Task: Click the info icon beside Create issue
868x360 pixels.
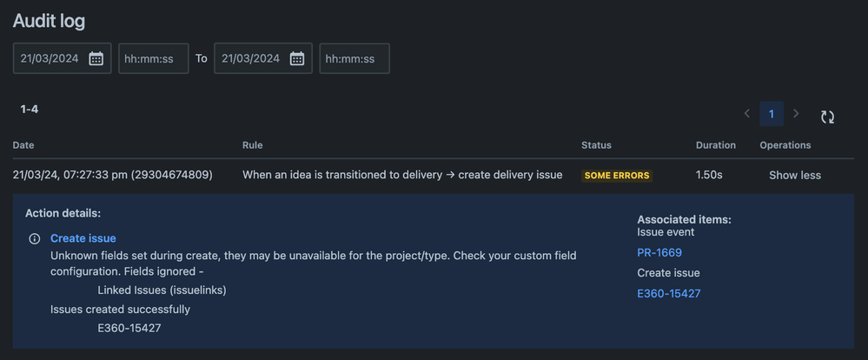Action: click(35, 239)
